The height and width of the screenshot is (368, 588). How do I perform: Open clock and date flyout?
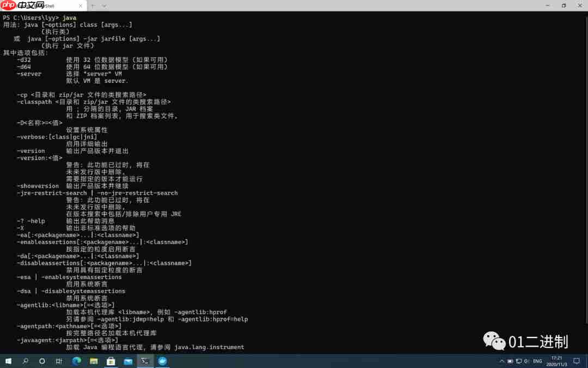coord(556,361)
